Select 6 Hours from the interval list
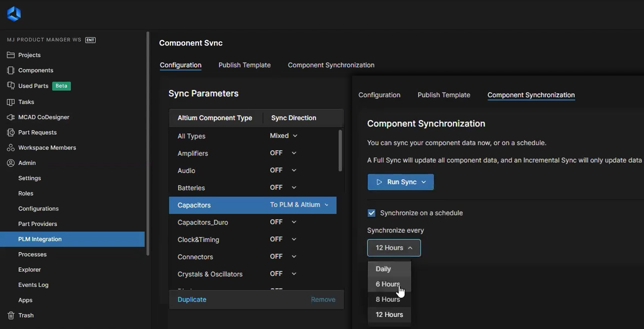 click(x=388, y=284)
